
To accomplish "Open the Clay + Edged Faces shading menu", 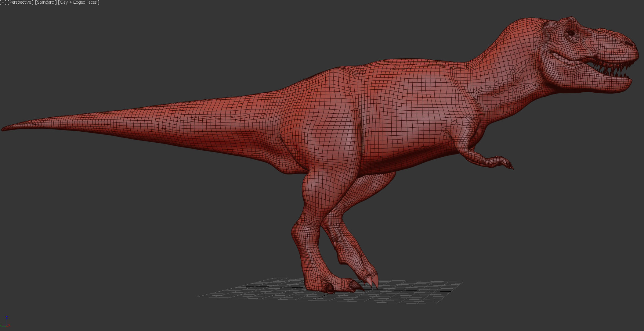I will [79, 2].
